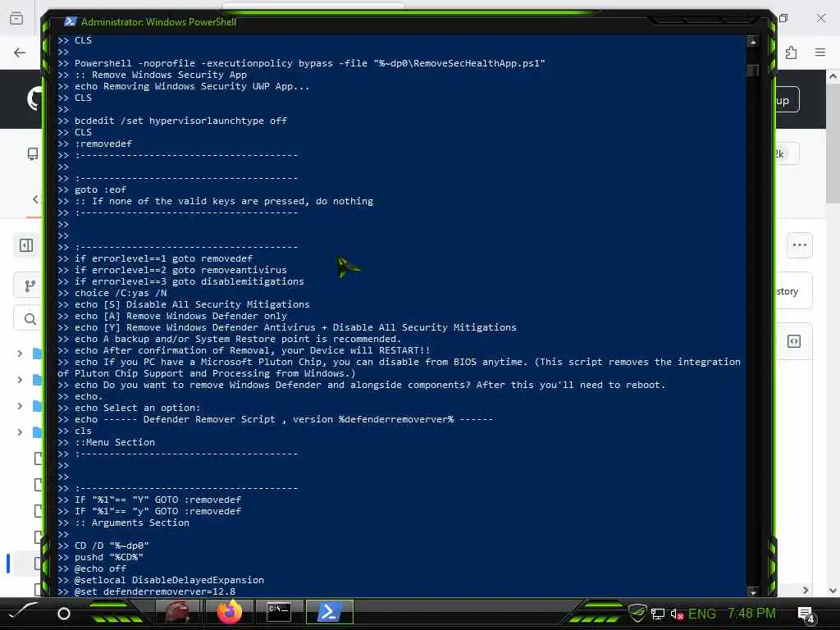Open Firefox View icon at top left

tap(16, 19)
